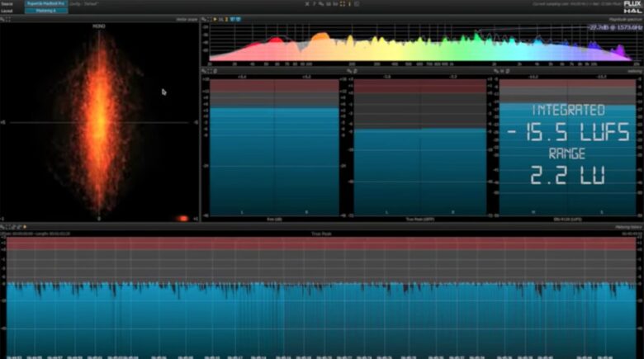
Task: Open the Layout selection dropdown
Action: click(x=45, y=12)
